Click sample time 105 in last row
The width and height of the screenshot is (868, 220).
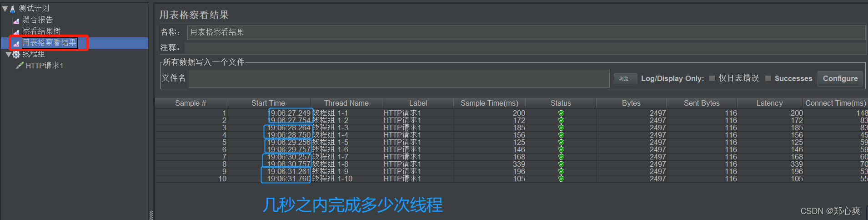490,179
